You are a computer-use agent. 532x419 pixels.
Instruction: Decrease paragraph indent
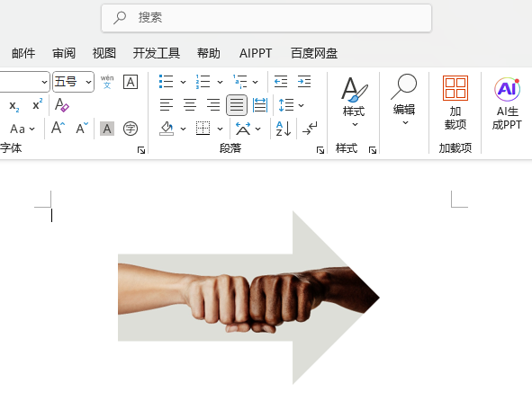281,82
